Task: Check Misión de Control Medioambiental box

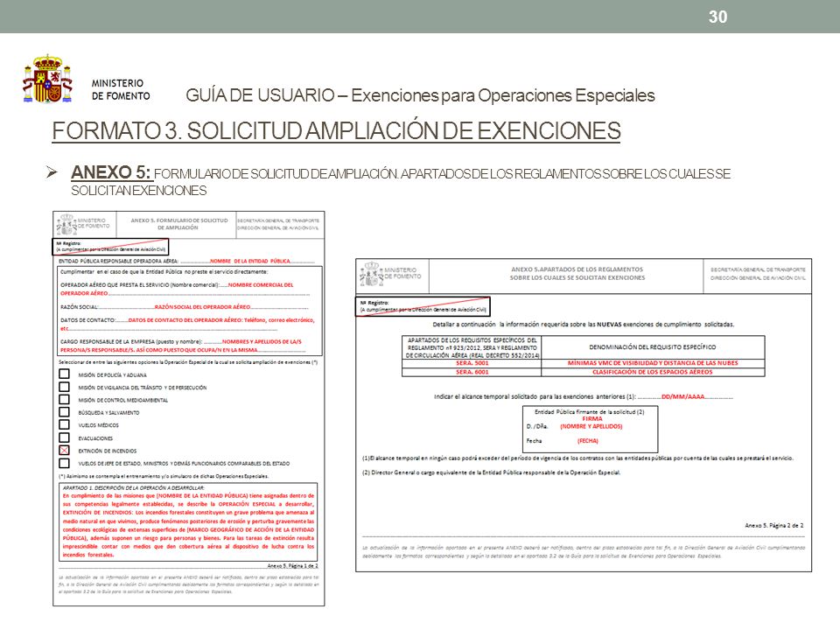Action: [64, 400]
